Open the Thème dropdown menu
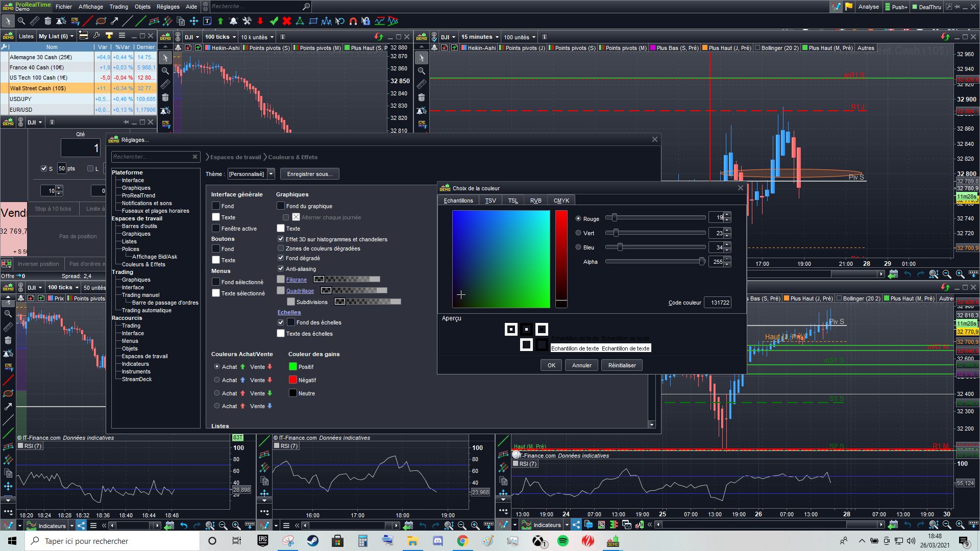 271,174
